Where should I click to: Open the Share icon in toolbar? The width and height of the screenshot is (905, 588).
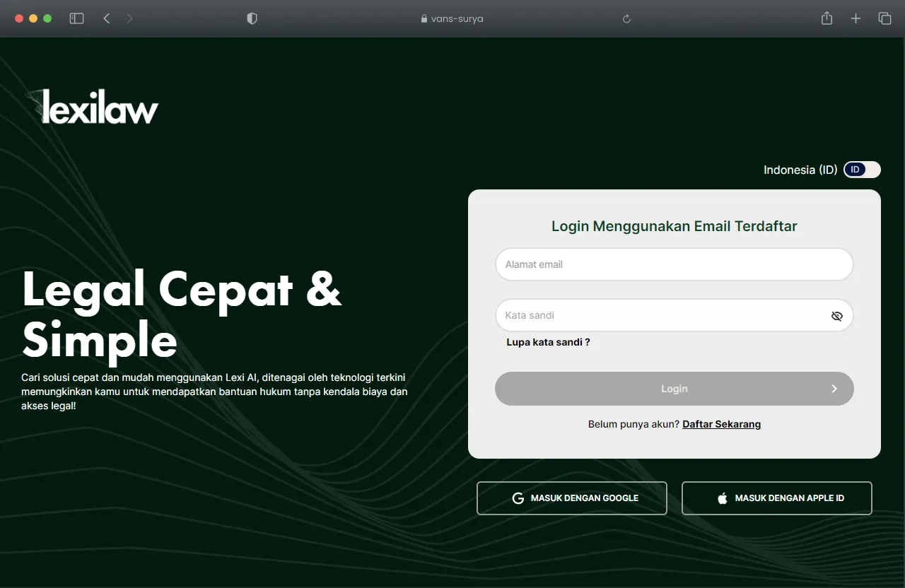click(827, 18)
